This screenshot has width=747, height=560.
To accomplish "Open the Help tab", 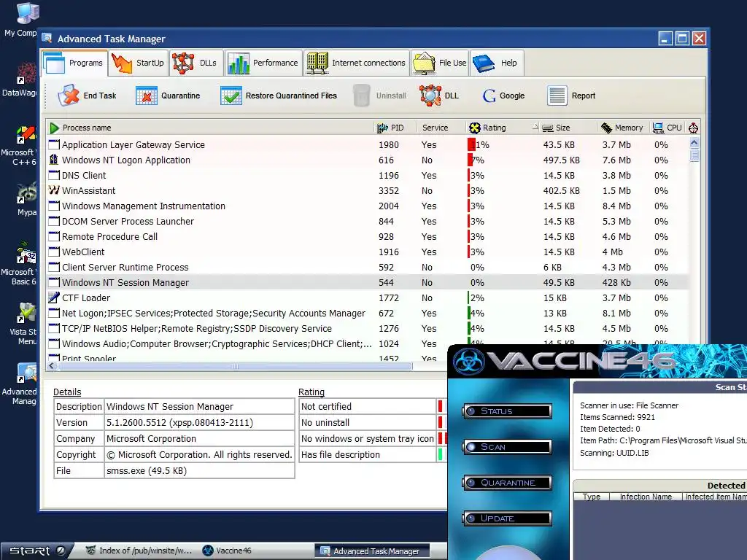I will 497,63.
